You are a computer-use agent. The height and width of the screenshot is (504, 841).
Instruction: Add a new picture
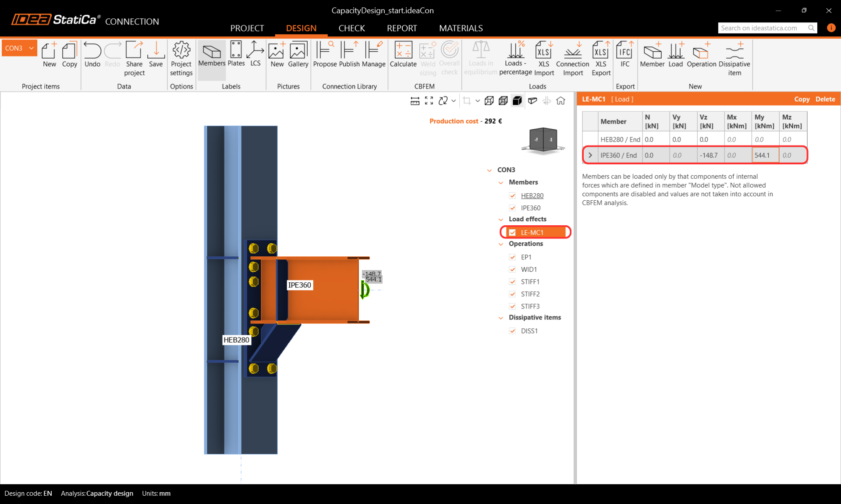pos(277,55)
